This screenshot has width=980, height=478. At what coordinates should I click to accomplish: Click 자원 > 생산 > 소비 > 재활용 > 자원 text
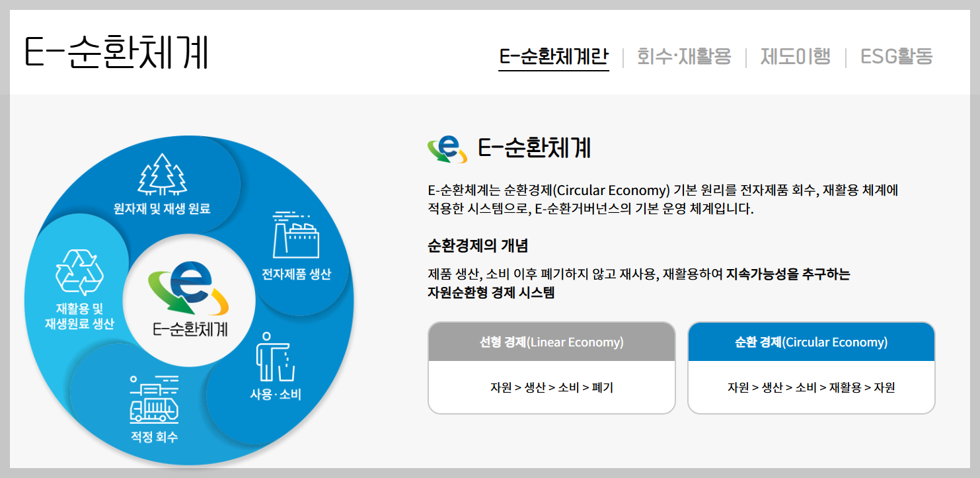click(811, 387)
